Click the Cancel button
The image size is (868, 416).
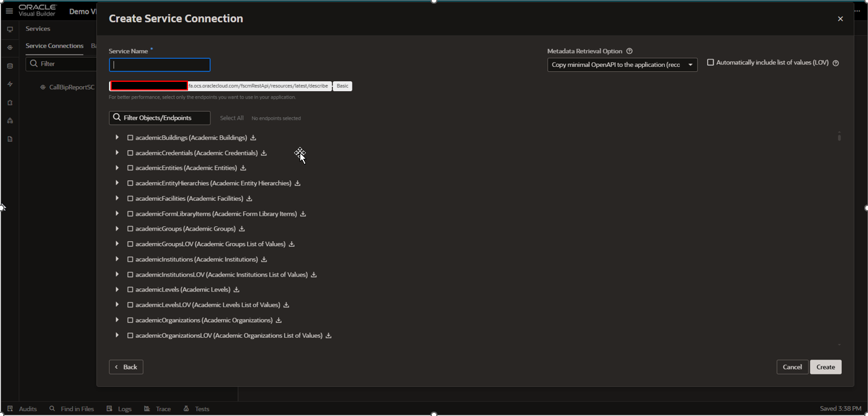click(792, 367)
